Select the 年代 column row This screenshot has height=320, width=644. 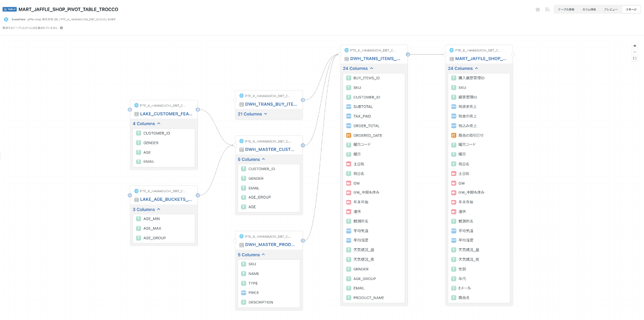479,279
